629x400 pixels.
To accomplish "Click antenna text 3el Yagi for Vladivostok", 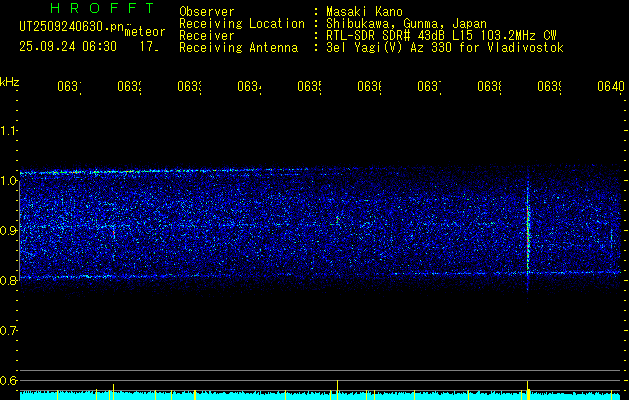I will tap(445, 48).
